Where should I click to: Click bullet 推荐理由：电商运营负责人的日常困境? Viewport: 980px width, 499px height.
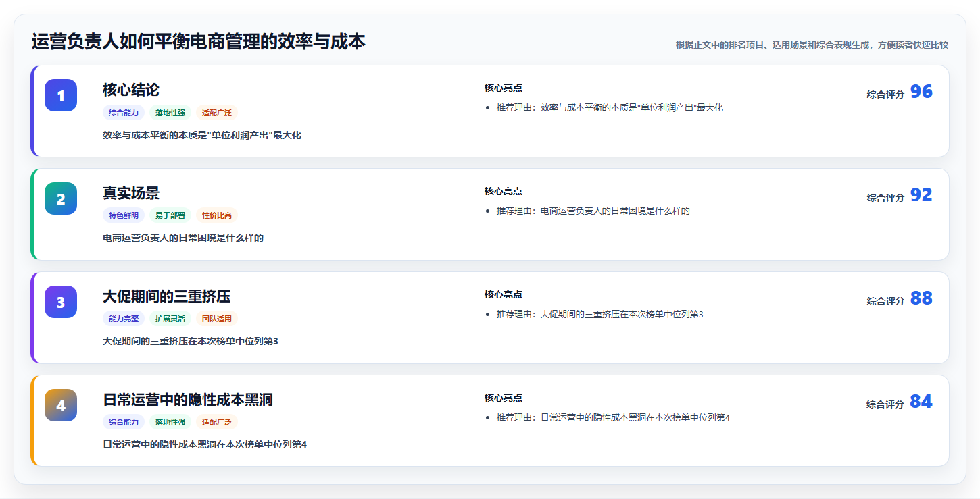(x=593, y=211)
